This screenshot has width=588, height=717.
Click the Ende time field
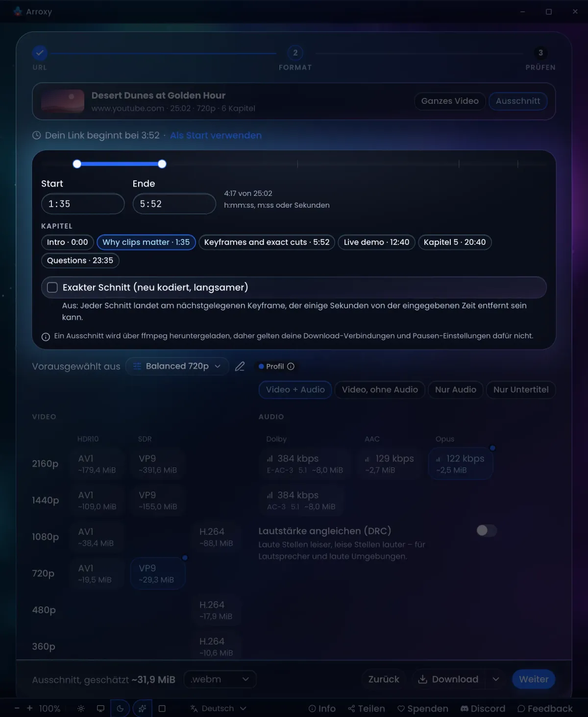click(x=174, y=204)
